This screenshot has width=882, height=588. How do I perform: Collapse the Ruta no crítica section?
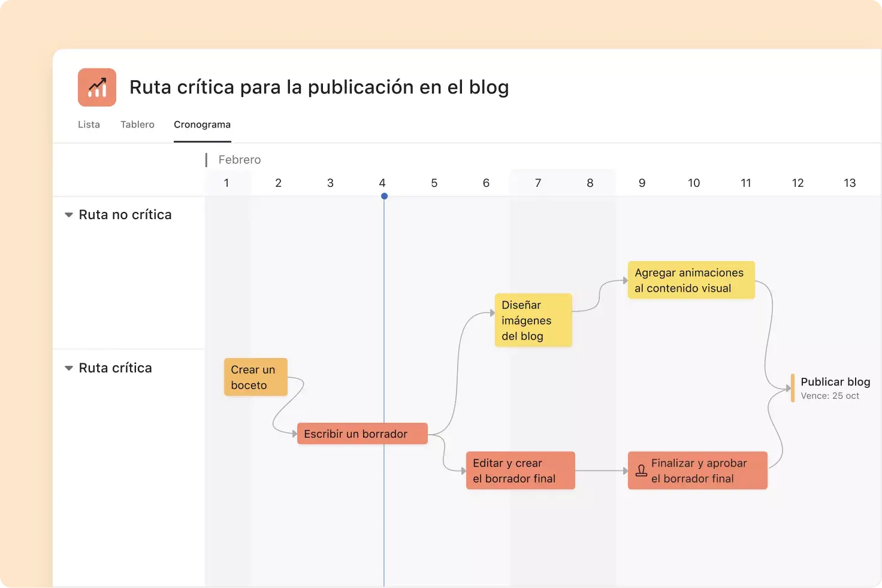pos(69,214)
